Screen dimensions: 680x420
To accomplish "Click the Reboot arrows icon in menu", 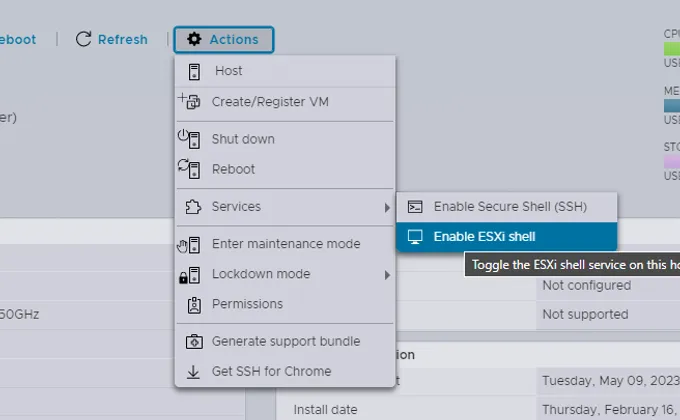I will point(189,169).
